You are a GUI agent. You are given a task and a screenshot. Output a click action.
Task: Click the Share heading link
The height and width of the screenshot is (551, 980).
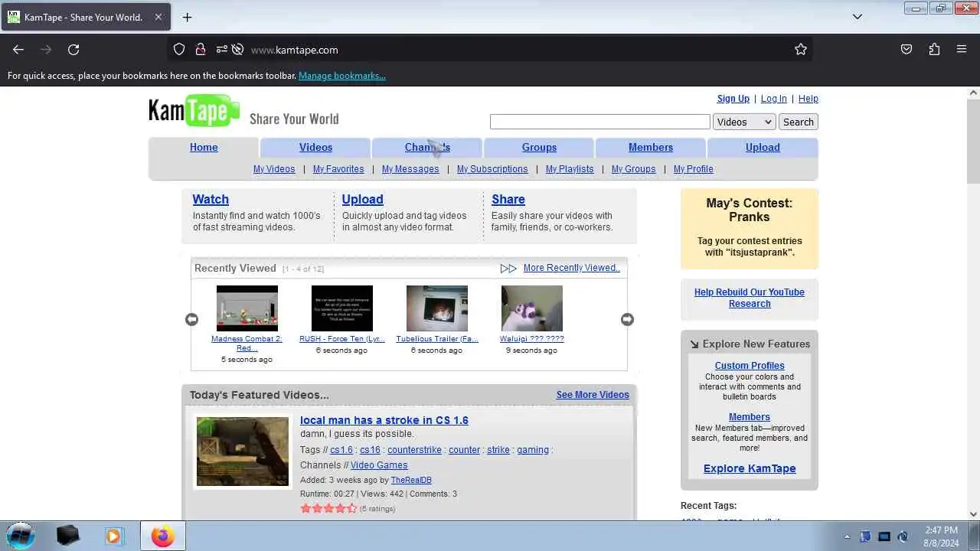[508, 199]
